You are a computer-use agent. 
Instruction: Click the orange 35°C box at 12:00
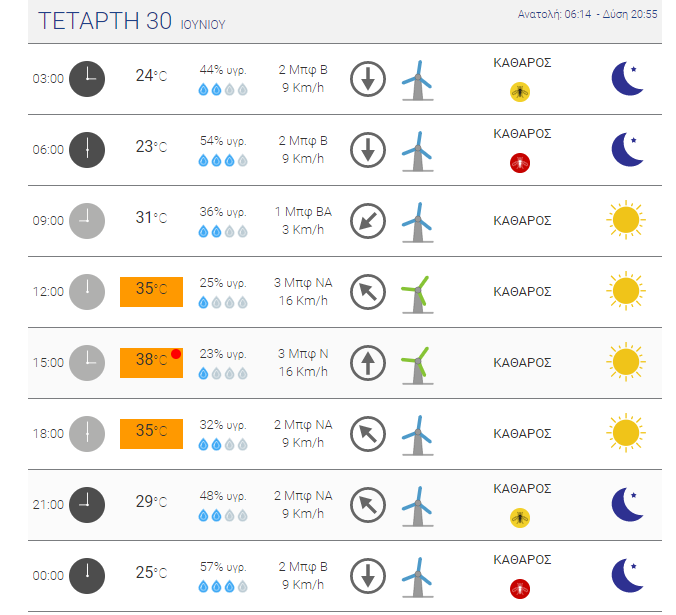(151, 292)
